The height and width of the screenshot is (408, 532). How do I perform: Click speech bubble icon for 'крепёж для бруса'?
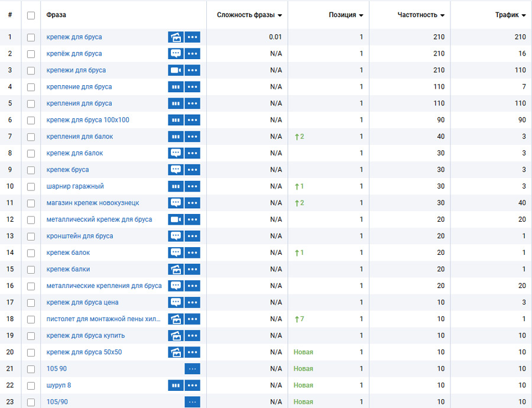tap(176, 54)
